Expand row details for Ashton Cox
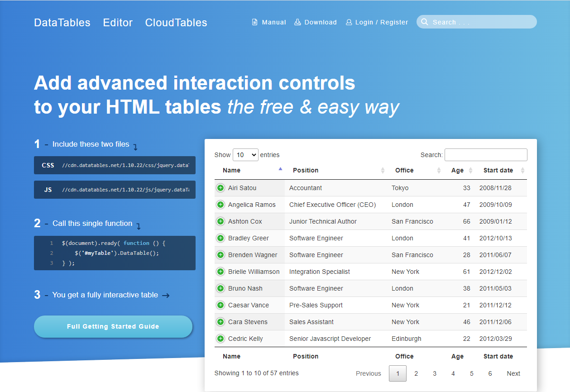The width and height of the screenshot is (570, 392). pyautogui.click(x=220, y=221)
